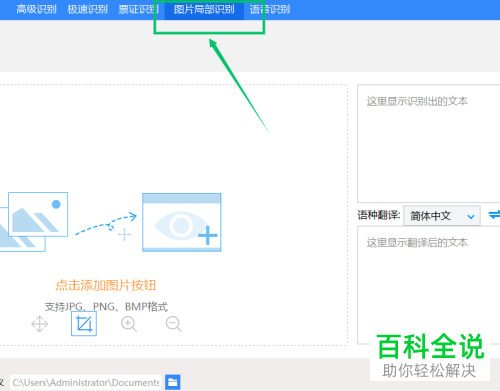Open the 高级识别 tab

[x=36, y=9]
